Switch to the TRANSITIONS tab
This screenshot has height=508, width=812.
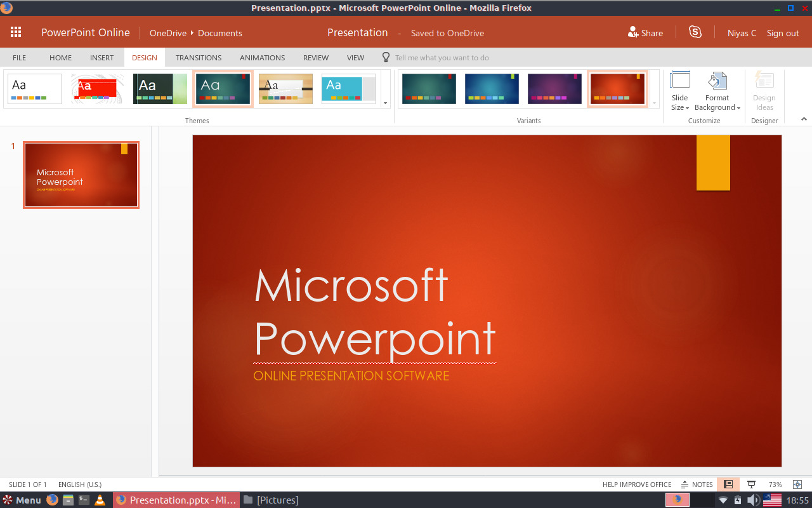click(198, 57)
